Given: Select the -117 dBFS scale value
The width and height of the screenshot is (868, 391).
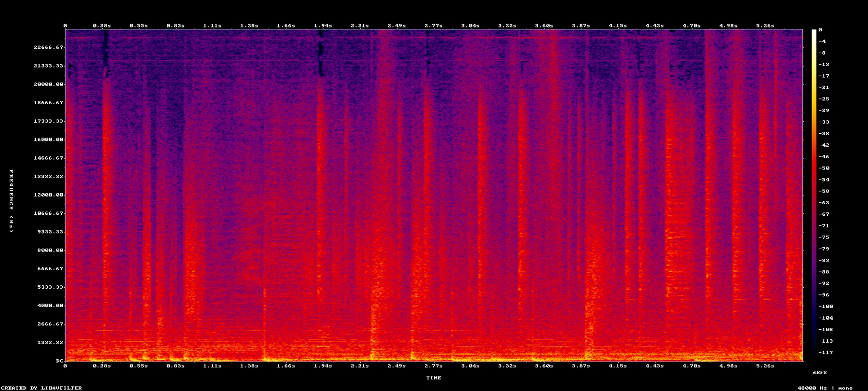Looking at the screenshot, I should (x=826, y=353).
